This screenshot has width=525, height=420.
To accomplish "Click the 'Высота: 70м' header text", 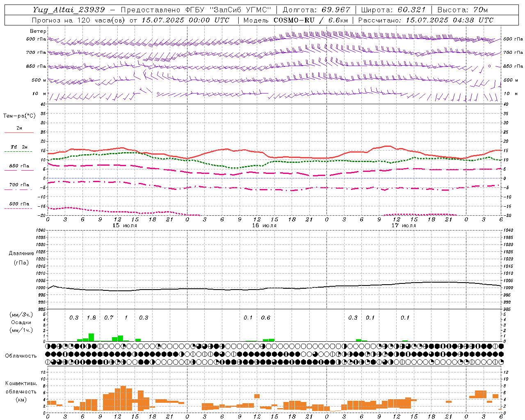I will point(463,10).
